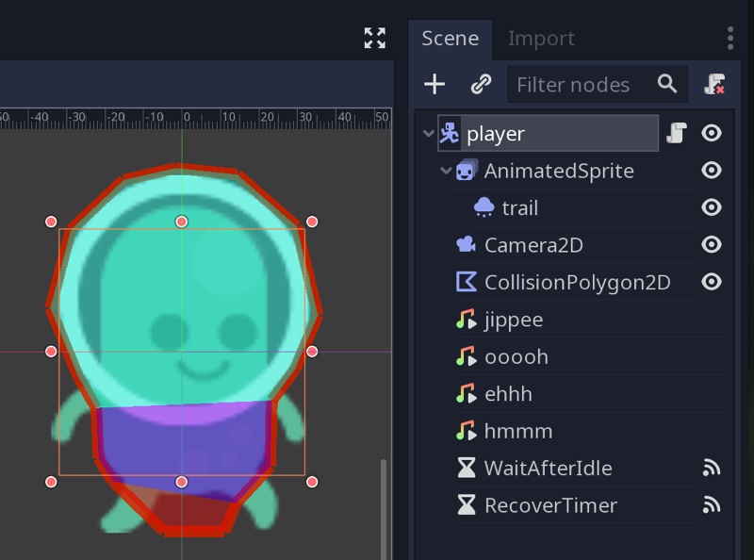The width and height of the screenshot is (754, 560).
Task: Select the hmmm audio node
Action: point(518,431)
